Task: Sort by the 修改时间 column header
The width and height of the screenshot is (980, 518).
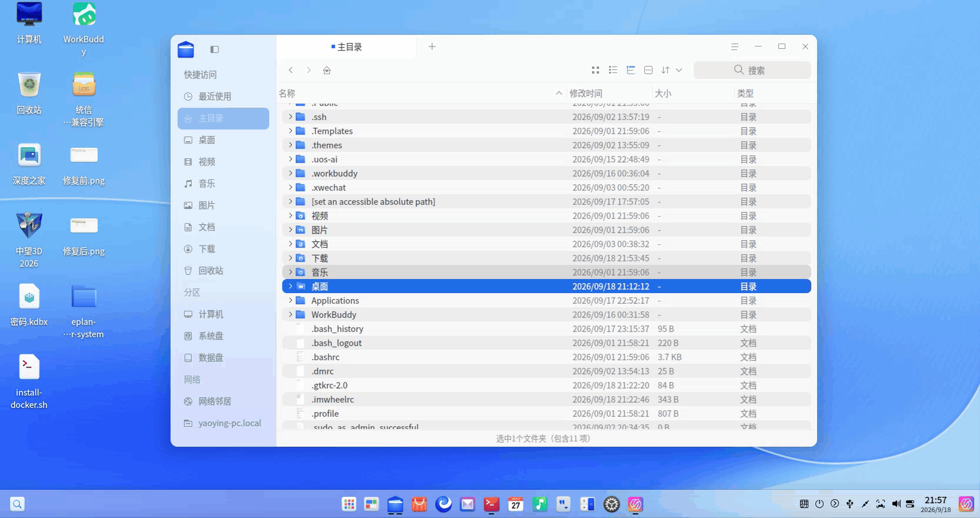Action: point(609,93)
